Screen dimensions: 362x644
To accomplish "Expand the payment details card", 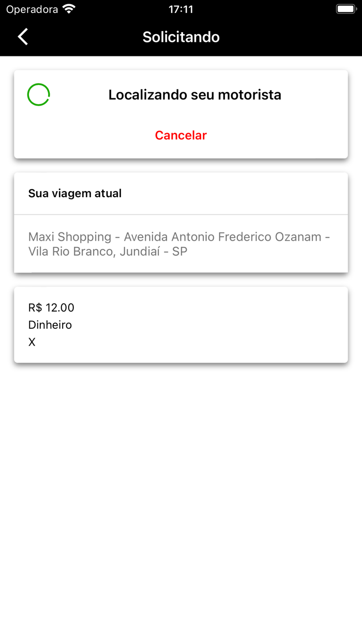I will 180,324.
